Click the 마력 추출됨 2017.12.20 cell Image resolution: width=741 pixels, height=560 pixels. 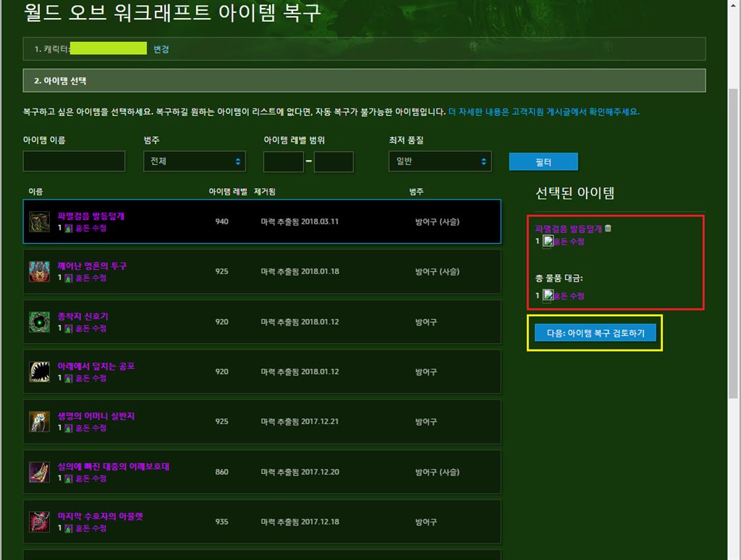(x=300, y=472)
